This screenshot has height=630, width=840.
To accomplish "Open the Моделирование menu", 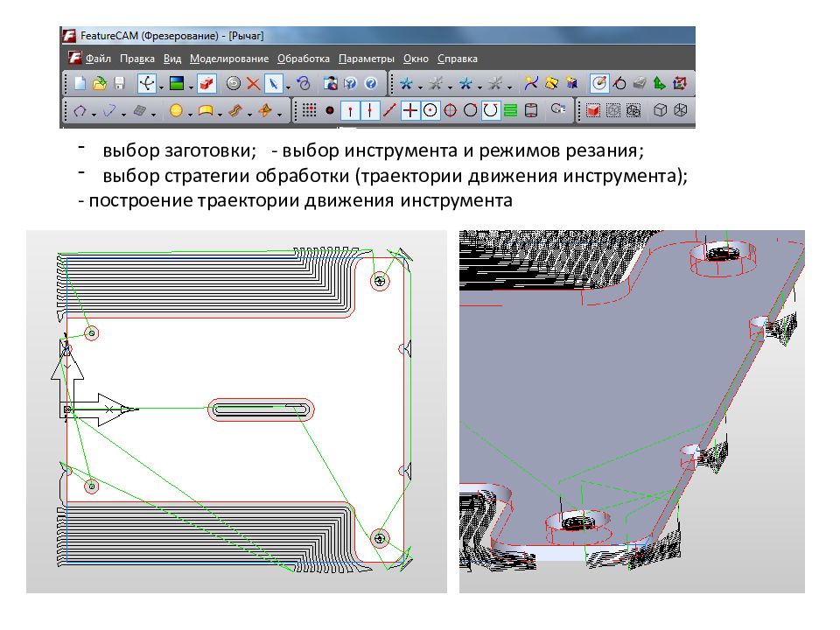I will [228, 59].
